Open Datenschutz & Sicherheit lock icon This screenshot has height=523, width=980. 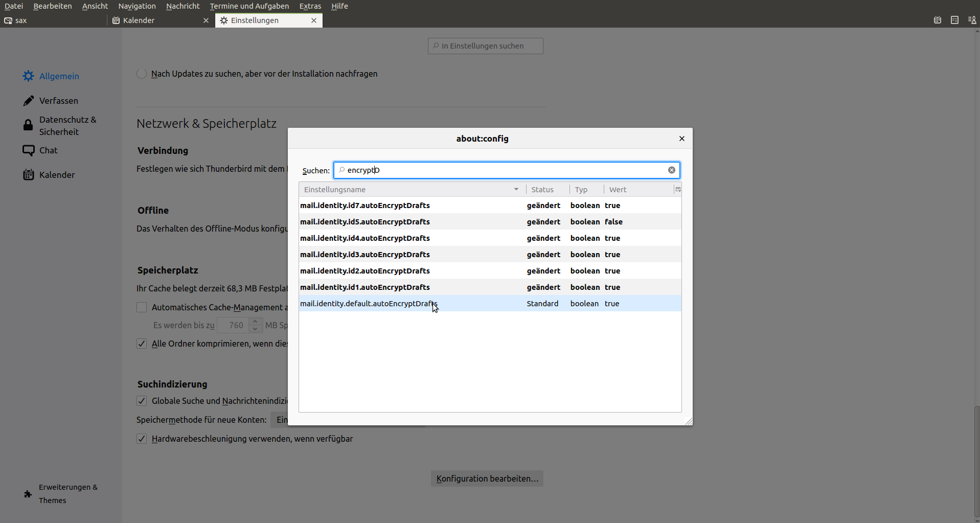point(28,125)
